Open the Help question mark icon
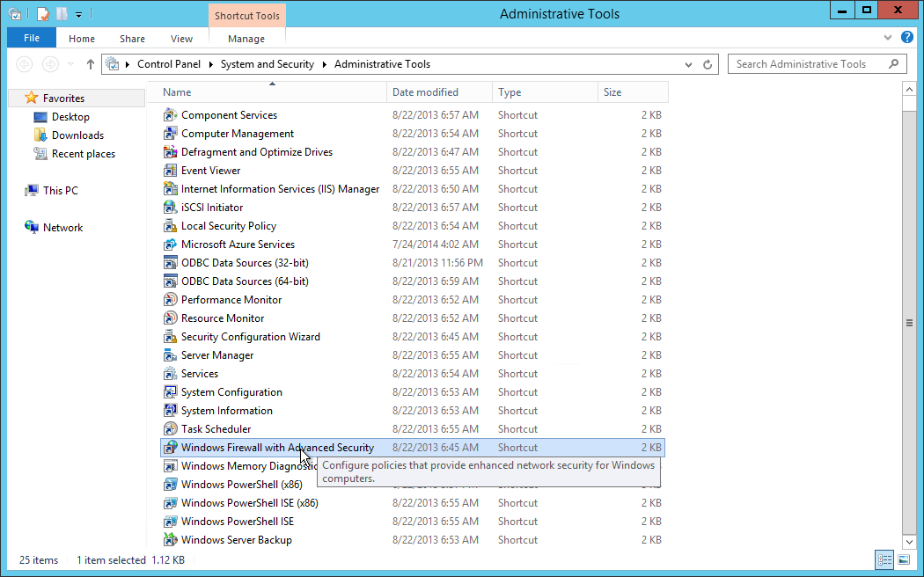924x577 pixels. (907, 38)
